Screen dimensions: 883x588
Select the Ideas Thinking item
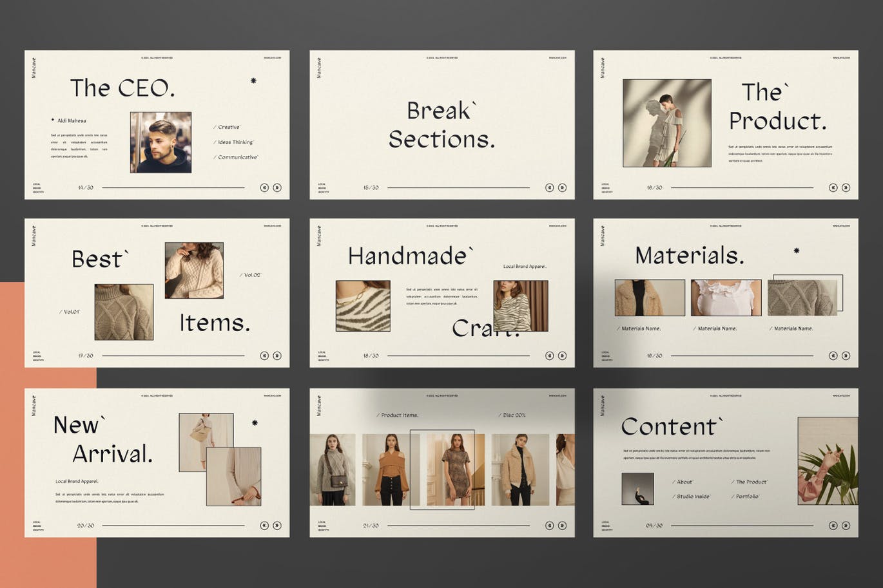tap(235, 142)
